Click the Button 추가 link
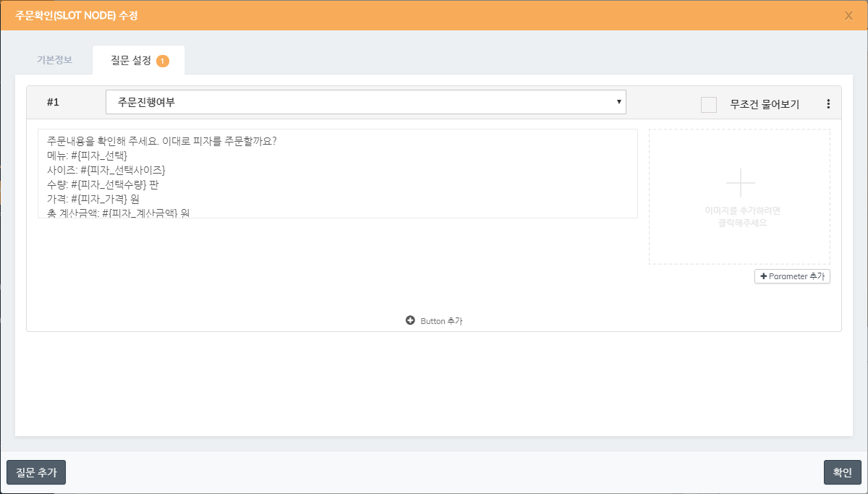 coord(434,320)
